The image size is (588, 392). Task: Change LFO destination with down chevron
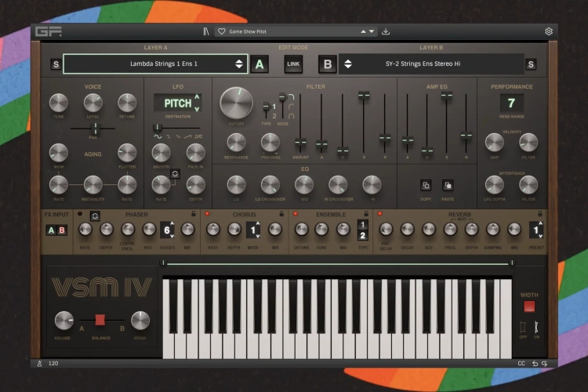coord(197,109)
